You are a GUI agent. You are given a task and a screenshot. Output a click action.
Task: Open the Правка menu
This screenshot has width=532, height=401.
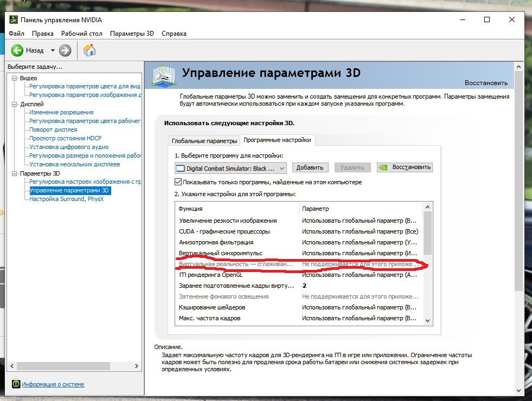(x=43, y=34)
